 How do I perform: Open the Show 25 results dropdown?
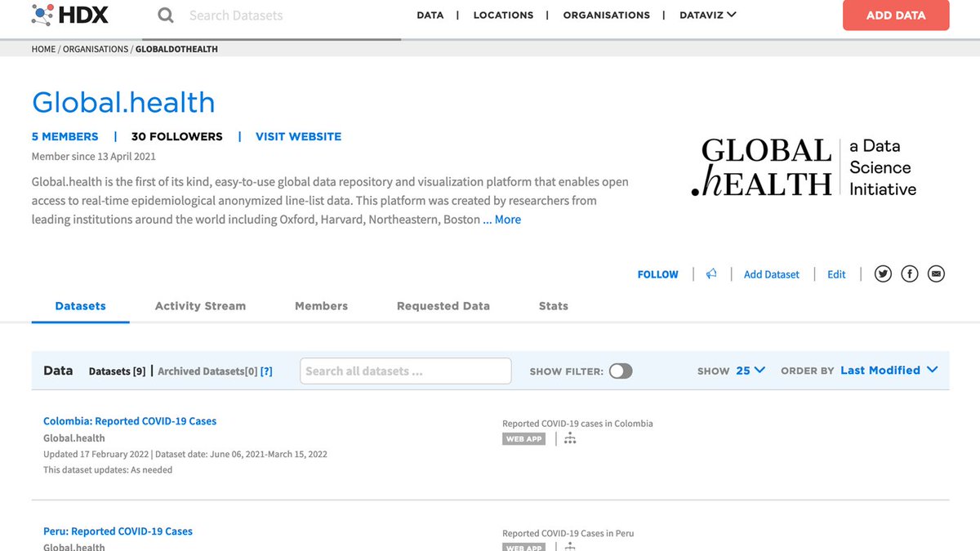click(750, 371)
